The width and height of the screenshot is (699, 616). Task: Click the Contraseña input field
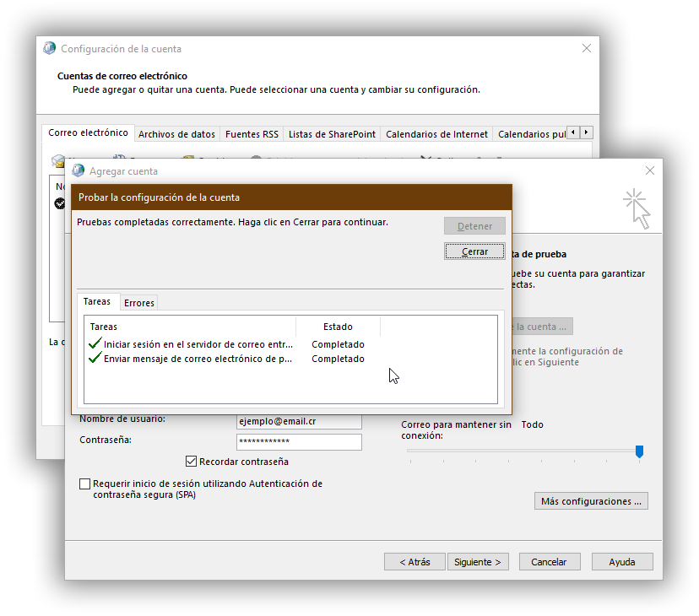click(x=299, y=441)
